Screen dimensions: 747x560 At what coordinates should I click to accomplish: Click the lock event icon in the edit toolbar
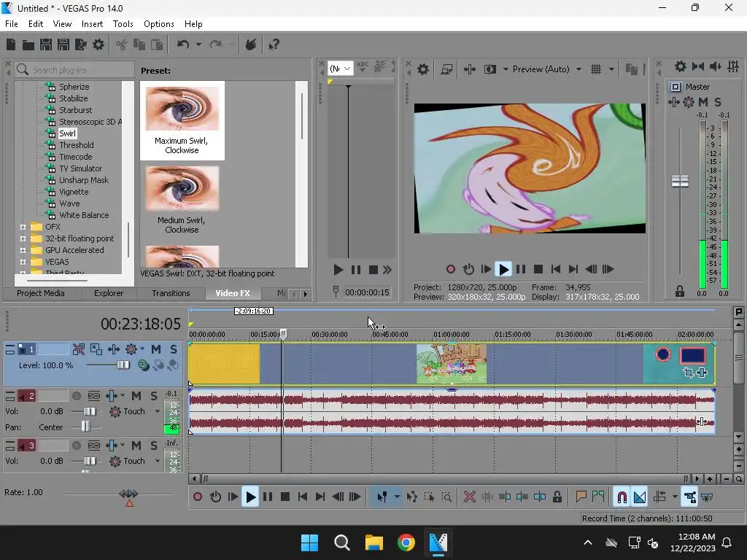pos(557,497)
